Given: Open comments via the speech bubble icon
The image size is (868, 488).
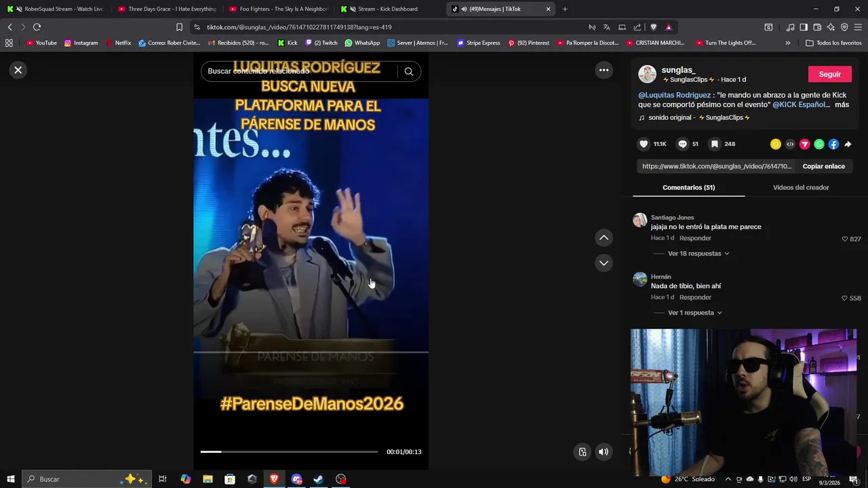Looking at the screenshot, I should [682, 144].
